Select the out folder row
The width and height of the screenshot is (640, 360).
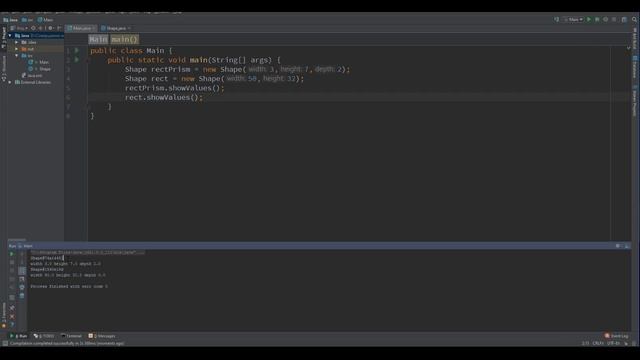pyautogui.click(x=35, y=49)
